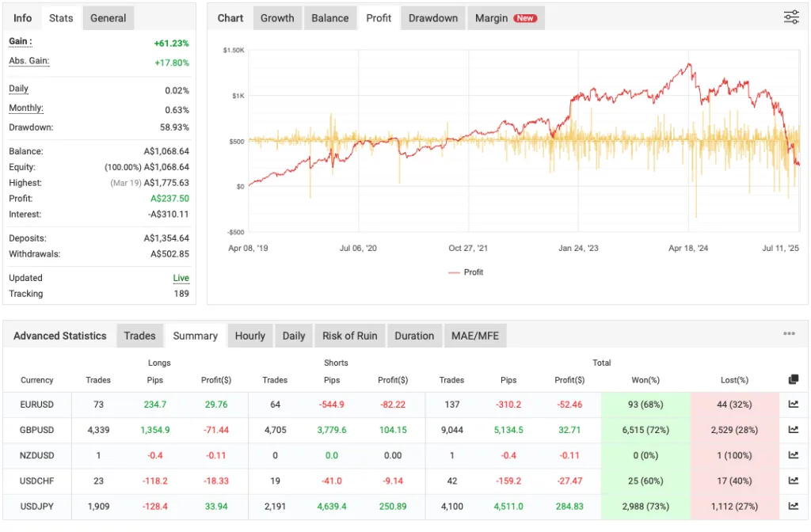The height and width of the screenshot is (532, 811).
Task: View the EURUSD row chart icon
Action: (x=793, y=405)
